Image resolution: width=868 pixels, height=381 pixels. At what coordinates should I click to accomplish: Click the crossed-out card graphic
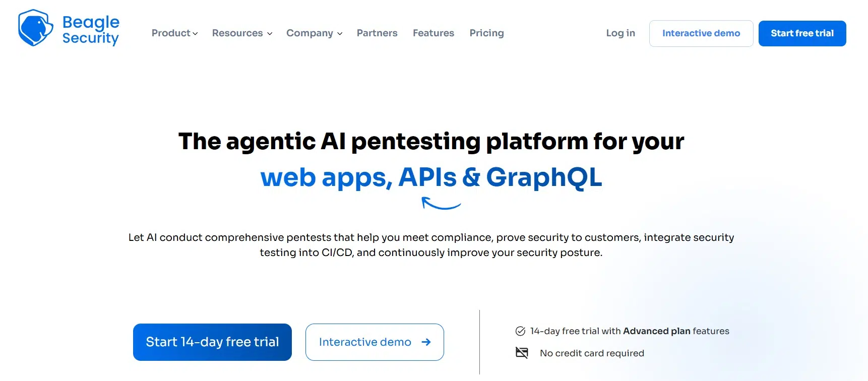pyautogui.click(x=522, y=353)
